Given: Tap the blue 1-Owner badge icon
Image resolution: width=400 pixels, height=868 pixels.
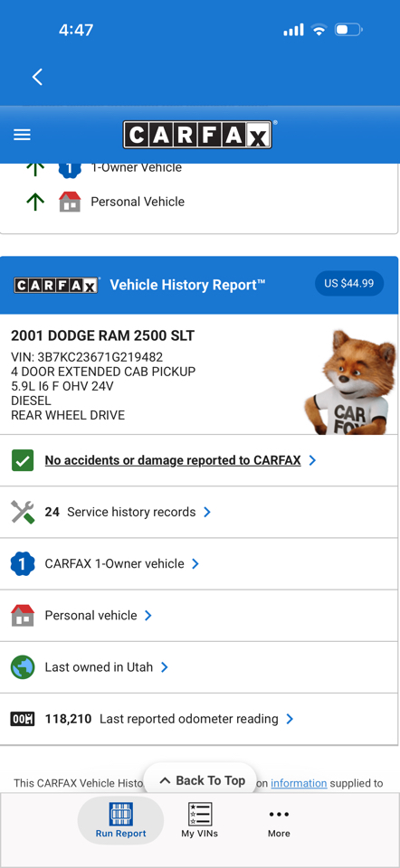Looking at the screenshot, I should 23,563.
